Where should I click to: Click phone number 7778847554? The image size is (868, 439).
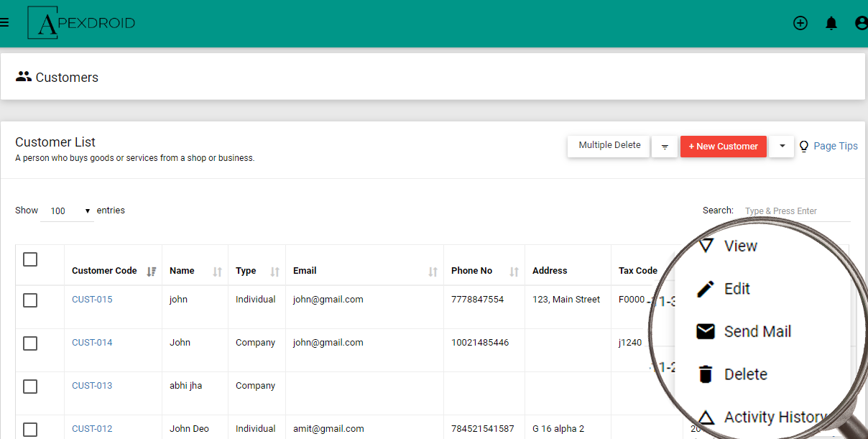[x=478, y=300]
